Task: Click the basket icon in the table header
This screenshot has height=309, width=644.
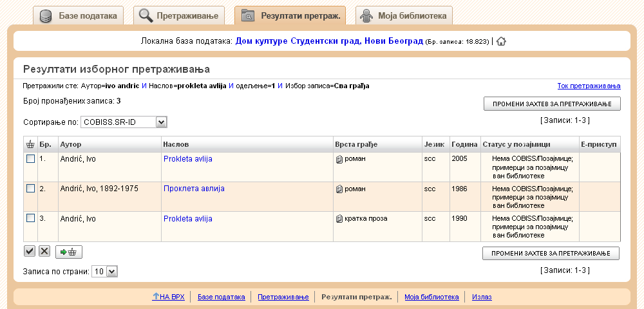Action: click(30, 144)
